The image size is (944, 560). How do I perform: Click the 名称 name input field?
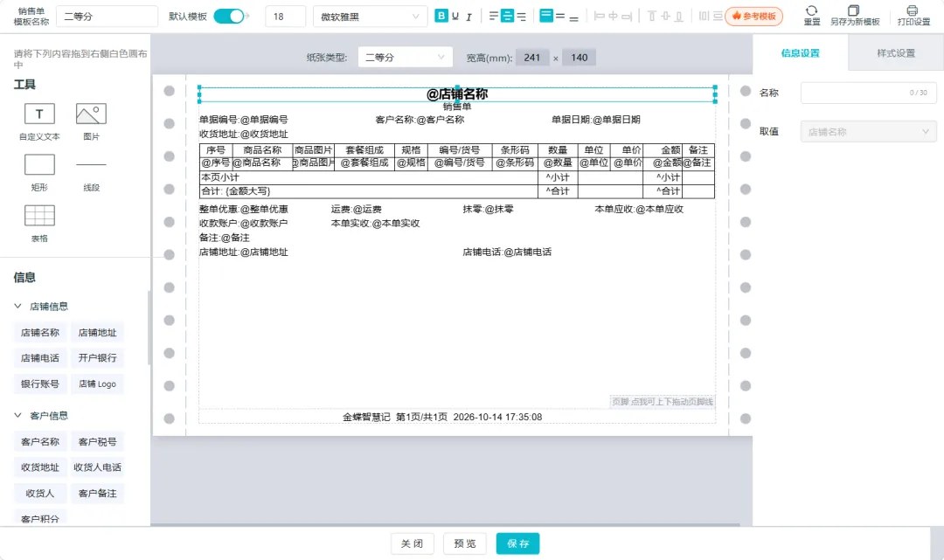[868, 93]
